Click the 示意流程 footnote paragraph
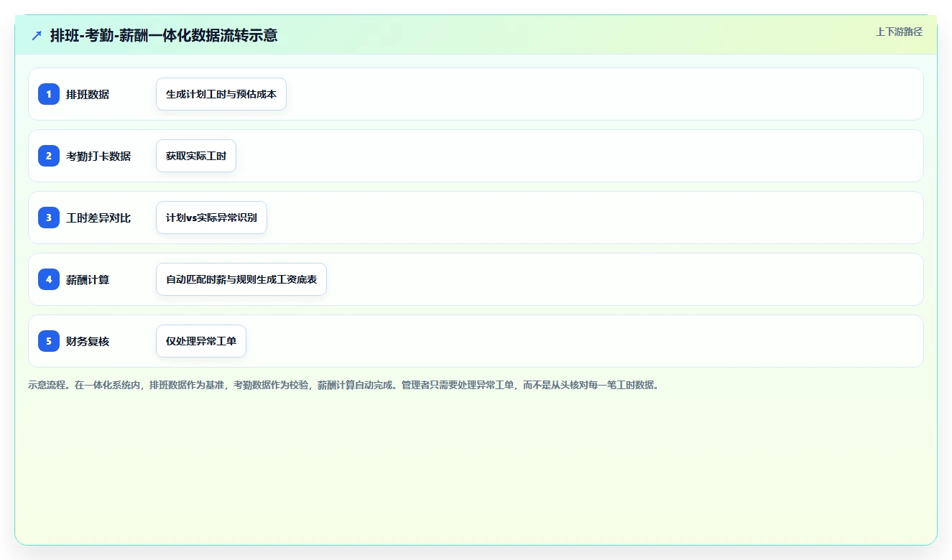Image resolution: width=952 pixels, height=560 pixels. pos(343,385)
